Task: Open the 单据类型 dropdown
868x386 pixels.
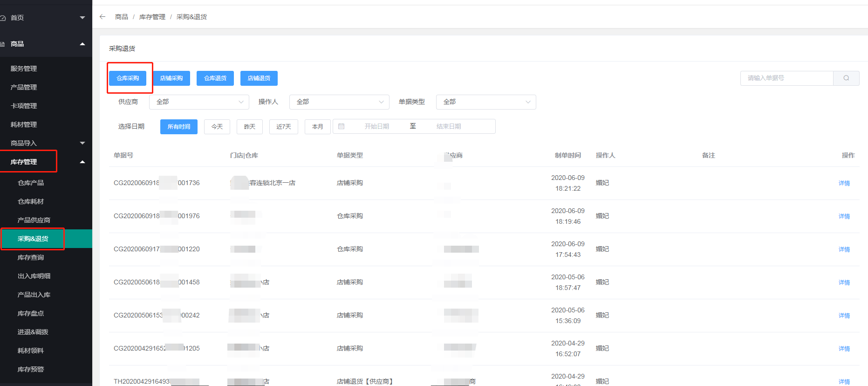Action: point(485,102)
